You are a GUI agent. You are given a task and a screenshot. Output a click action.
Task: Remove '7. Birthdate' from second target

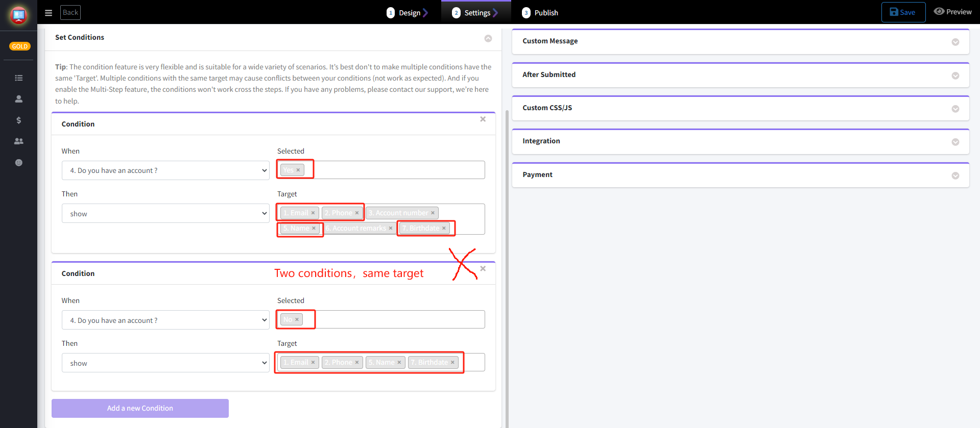coord(452,362)
